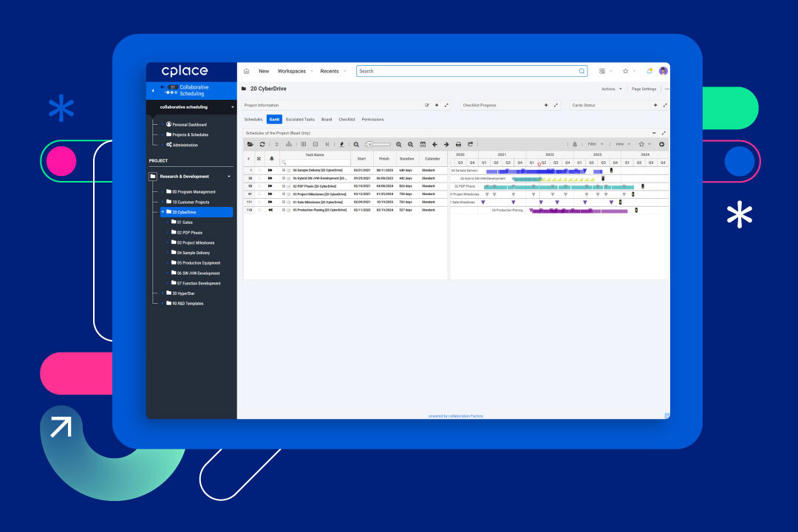Open the Workspaces dropdown

pyautogui.click(x=295, y=71)
